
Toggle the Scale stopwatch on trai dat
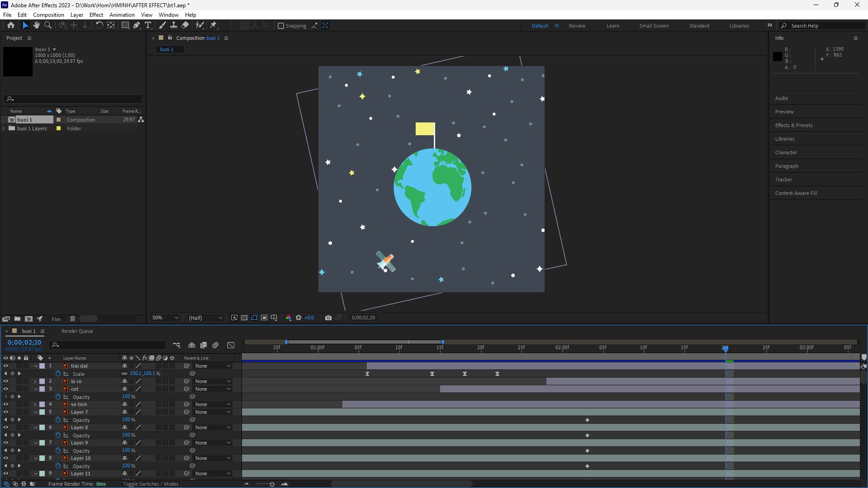click(58, 374)
